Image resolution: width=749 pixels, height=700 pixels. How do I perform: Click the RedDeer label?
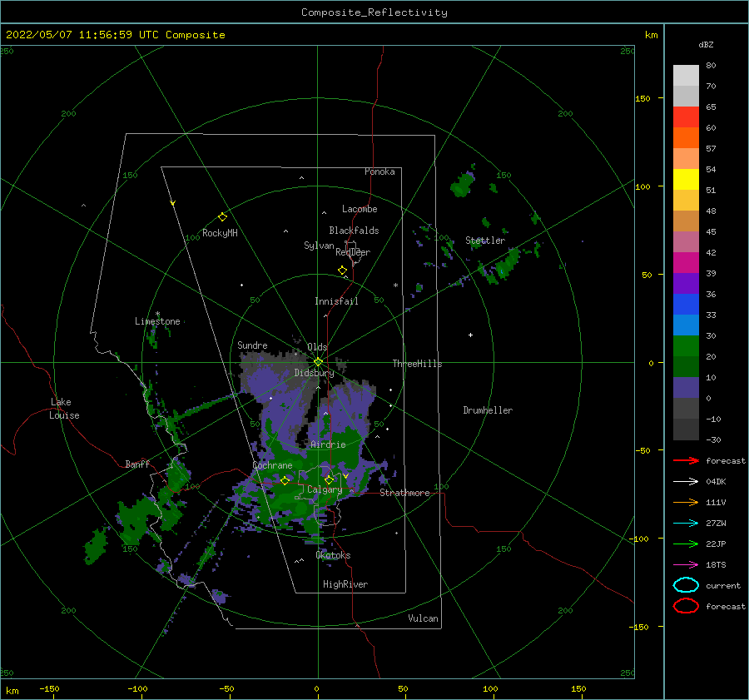(x=353, y=252)
